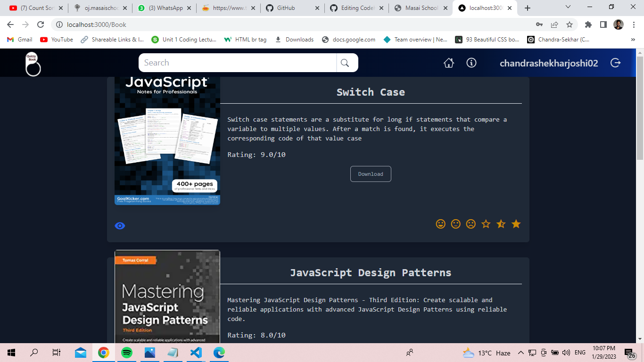
Task: Click the Home icon in the navbar
Action: 449,62
